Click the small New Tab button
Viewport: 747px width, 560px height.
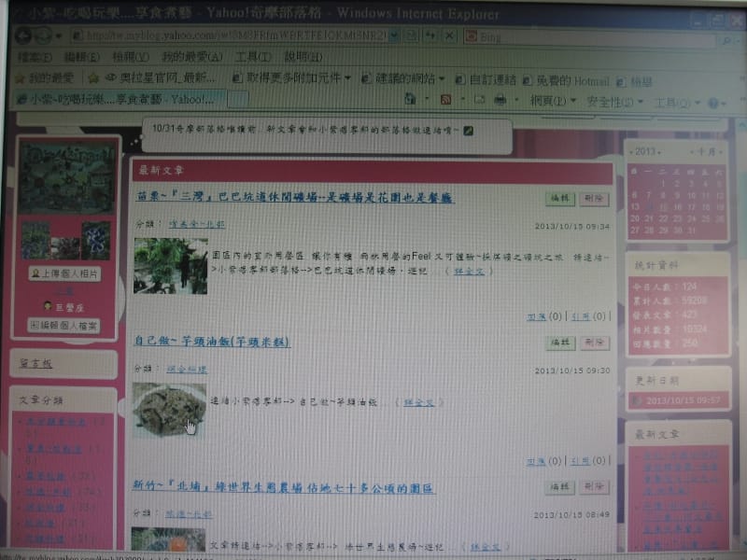pyautogui.click(x=238, y=99)
